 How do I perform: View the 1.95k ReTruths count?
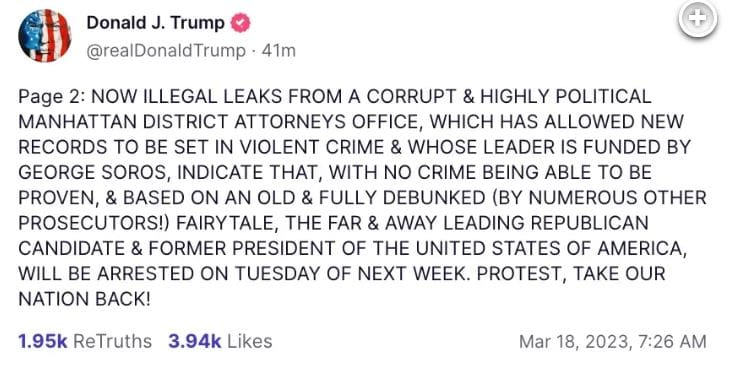[x=42, y=341]
